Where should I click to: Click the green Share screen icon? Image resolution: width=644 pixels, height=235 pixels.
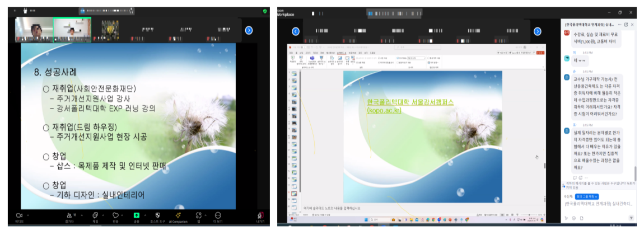pos(136,215)
